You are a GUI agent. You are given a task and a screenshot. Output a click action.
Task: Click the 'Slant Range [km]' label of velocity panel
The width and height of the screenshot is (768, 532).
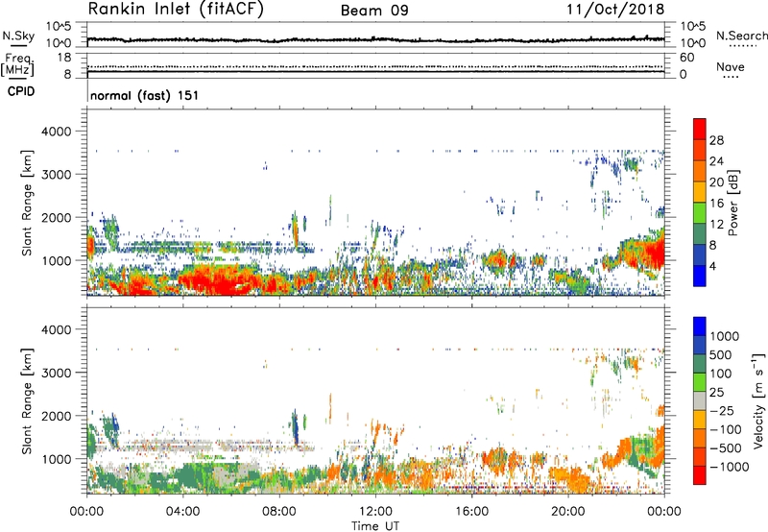click(27, 401)
